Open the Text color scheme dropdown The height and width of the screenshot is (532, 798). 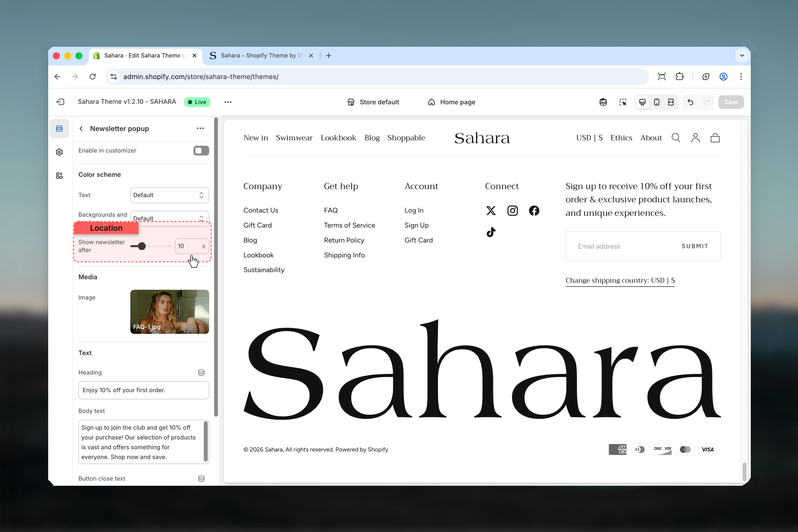170,195
